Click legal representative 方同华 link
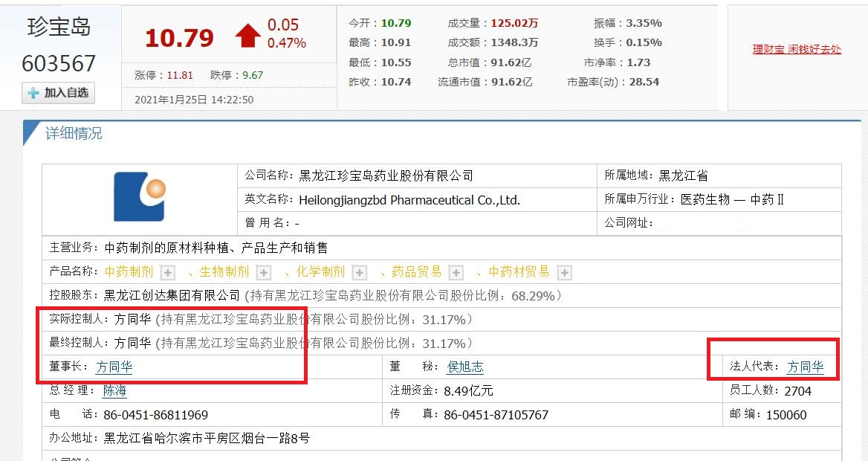868x461 pixels. tap(805, 366)
